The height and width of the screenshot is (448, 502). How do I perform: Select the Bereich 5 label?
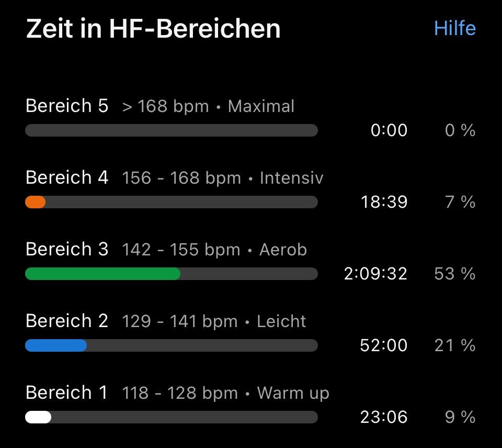tap(67, 106)
